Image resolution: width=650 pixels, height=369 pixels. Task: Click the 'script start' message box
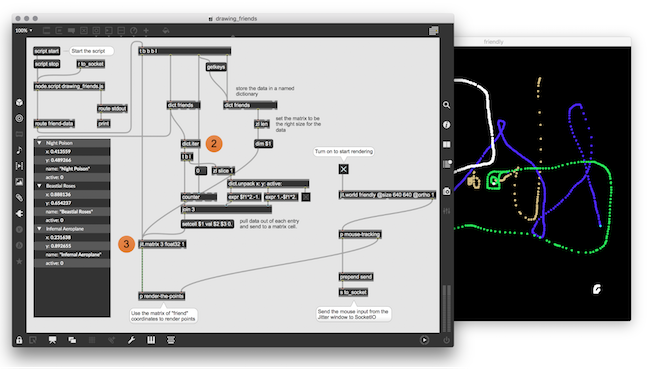pyautogui.click(x=46, y=51)
